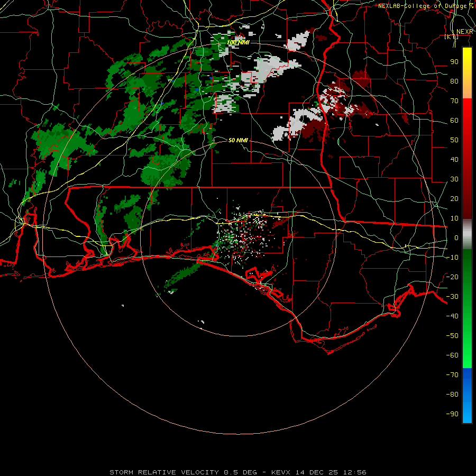Click the "100 NMI" range ring label

point(239,42)
